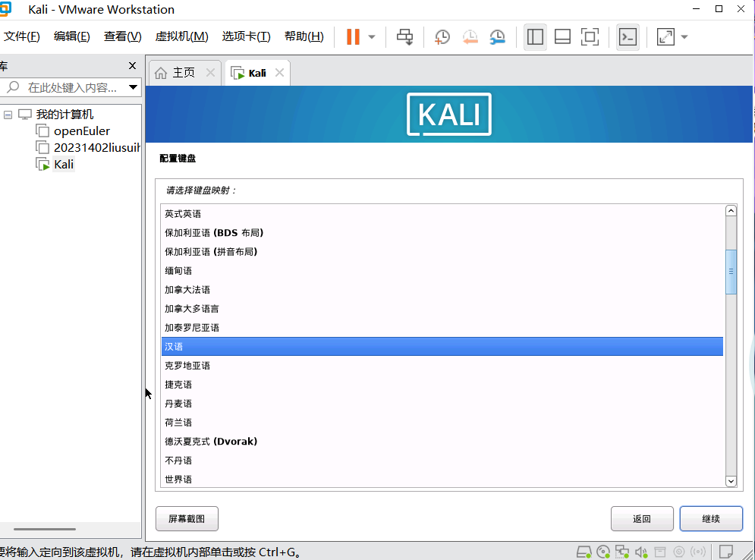Open the library search filter dropdown

pos(133,87)
